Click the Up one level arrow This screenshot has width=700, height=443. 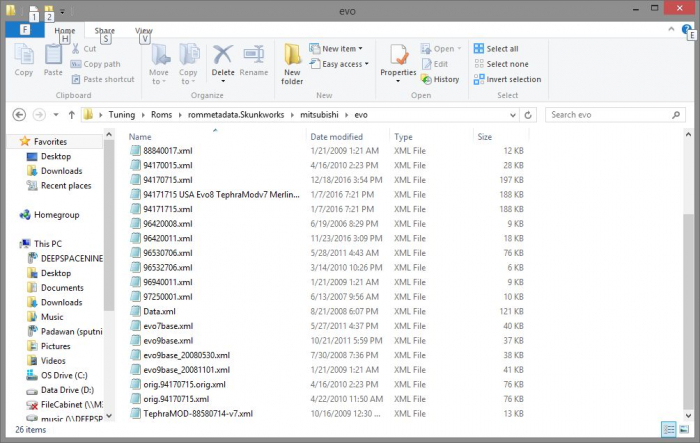(72, 115)
